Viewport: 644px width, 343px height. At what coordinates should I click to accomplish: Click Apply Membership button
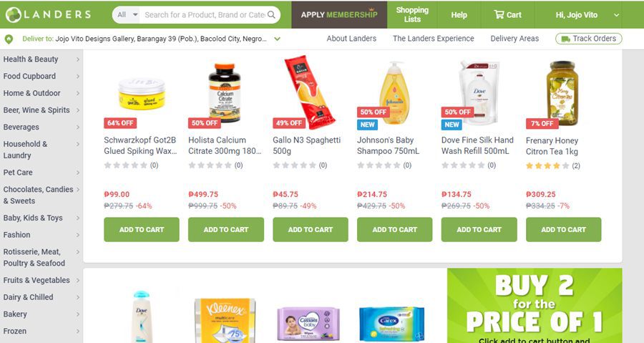[339, 15]
